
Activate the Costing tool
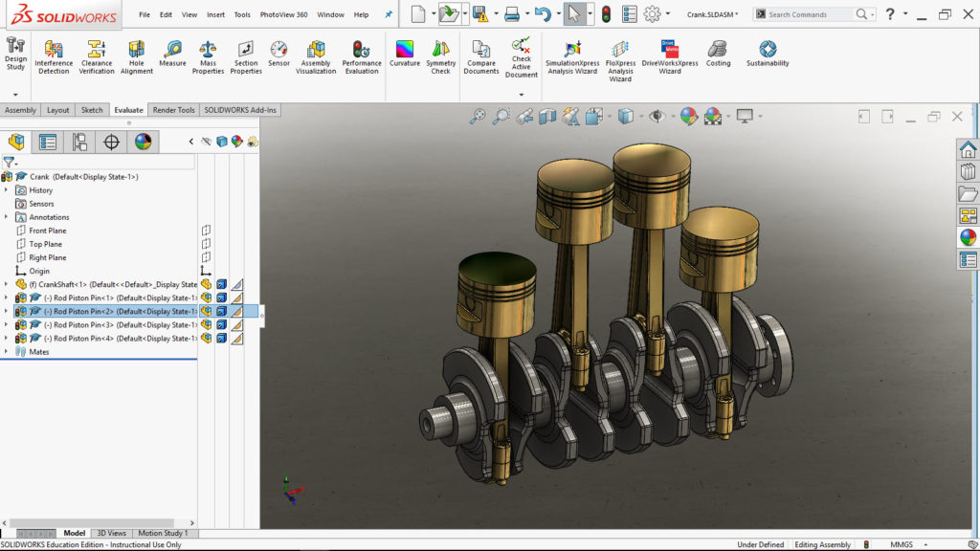(718, 55)
